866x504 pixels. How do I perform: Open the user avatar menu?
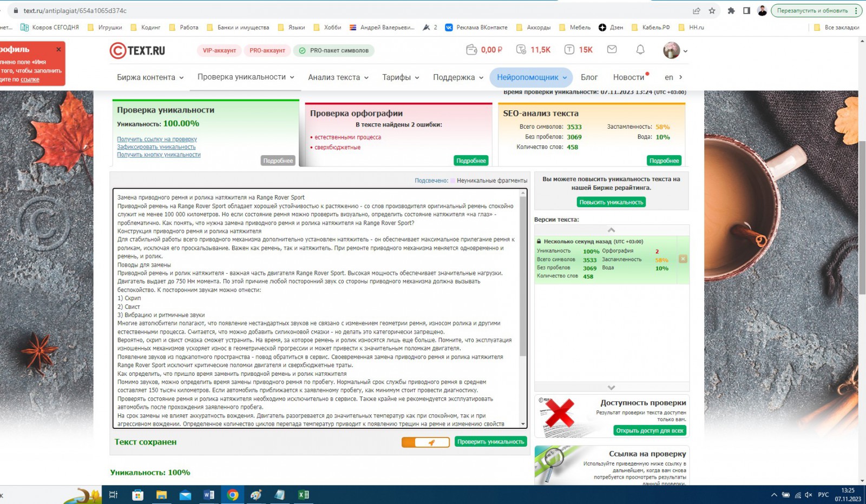(x=675, y=50)
